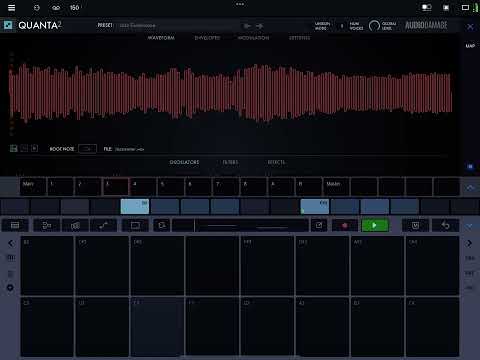Switch to the Envelopes tab
Screen dimensions: 480x360
207,38
